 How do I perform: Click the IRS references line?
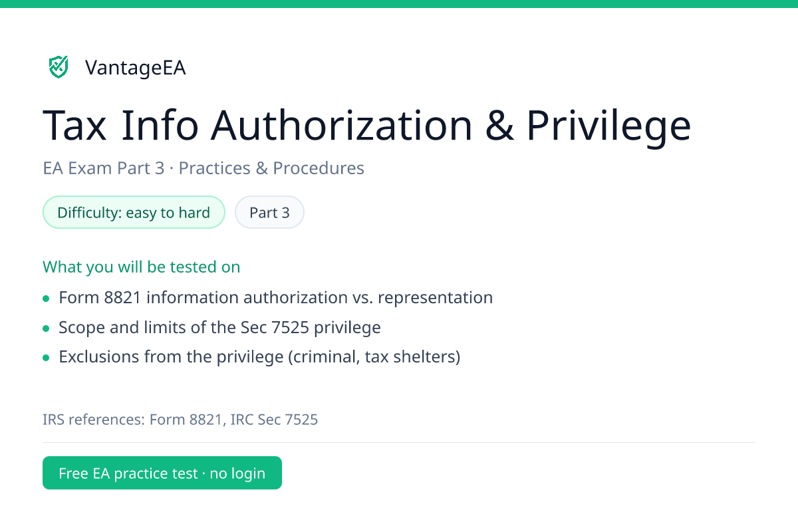[x=180, y=420]
